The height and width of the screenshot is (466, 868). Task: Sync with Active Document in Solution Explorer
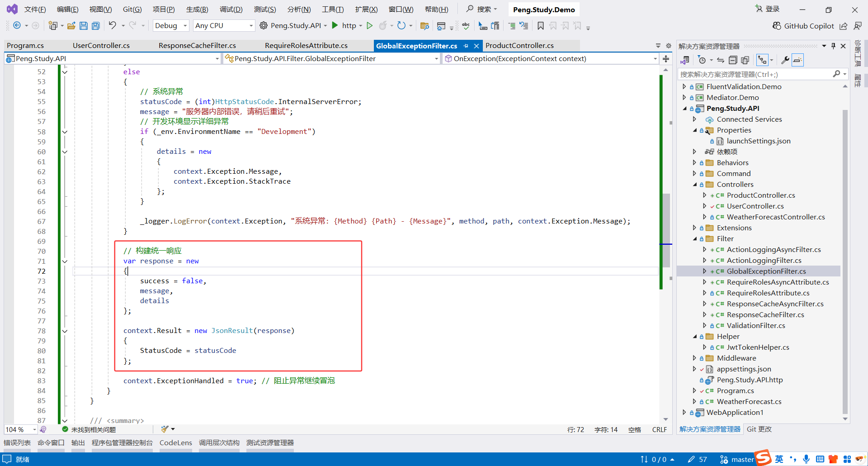[721, 60]
